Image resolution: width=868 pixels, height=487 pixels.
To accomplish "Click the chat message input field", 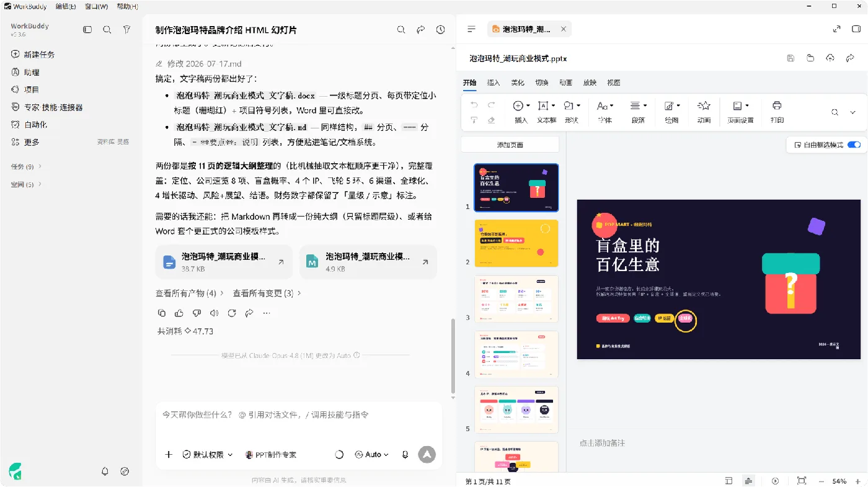I will (x=299, y=415).
